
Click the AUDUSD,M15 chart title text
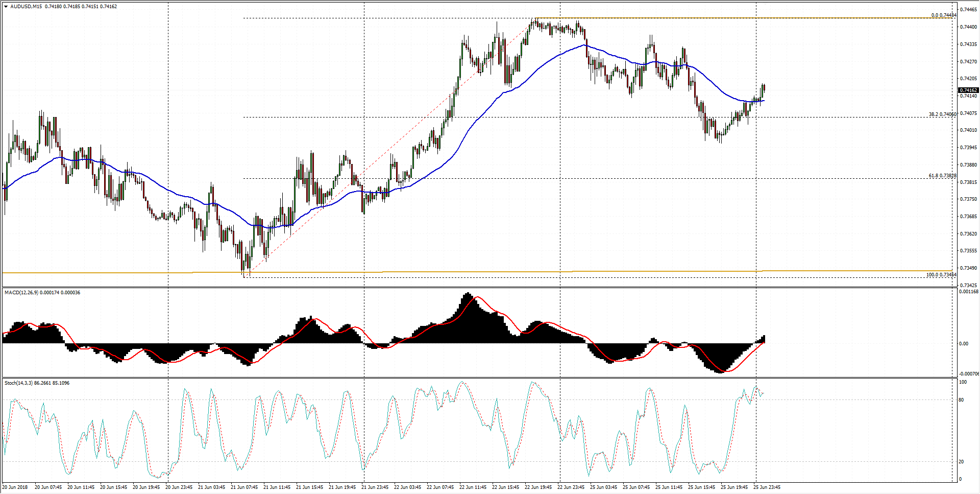click(26, 7)
